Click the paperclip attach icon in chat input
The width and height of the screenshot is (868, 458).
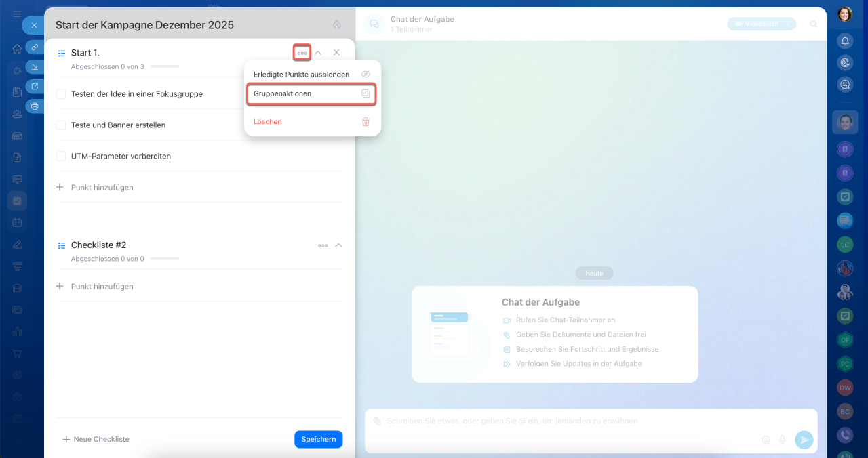pyautogui.click(x=377, y=421)
